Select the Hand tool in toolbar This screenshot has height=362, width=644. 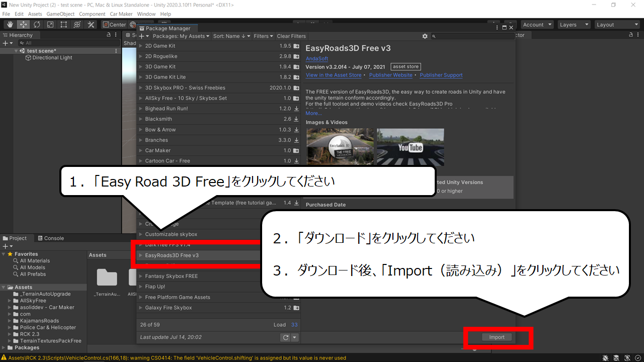[10, 25]
